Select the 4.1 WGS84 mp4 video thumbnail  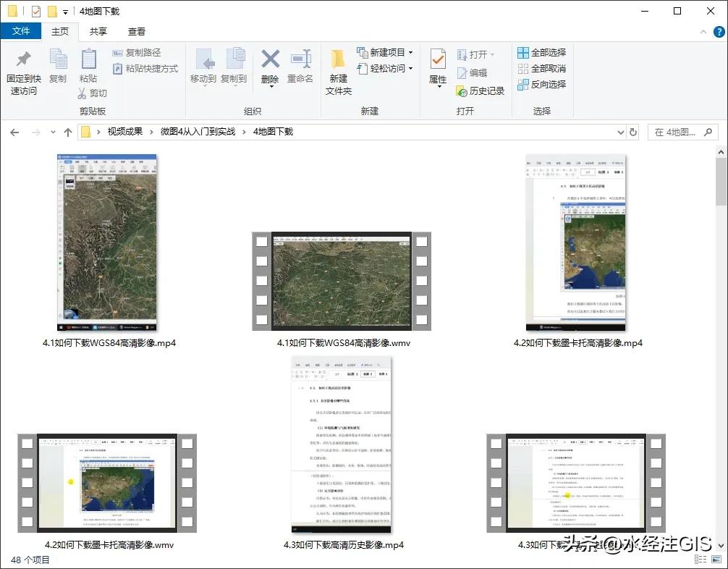coord(108,243)
